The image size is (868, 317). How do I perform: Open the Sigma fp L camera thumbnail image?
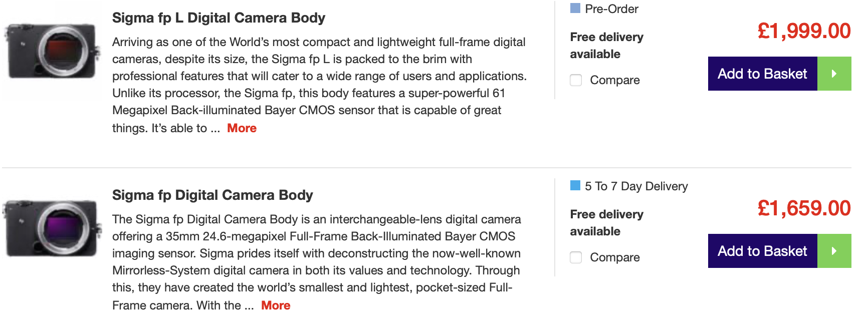[x=52, y=51]
